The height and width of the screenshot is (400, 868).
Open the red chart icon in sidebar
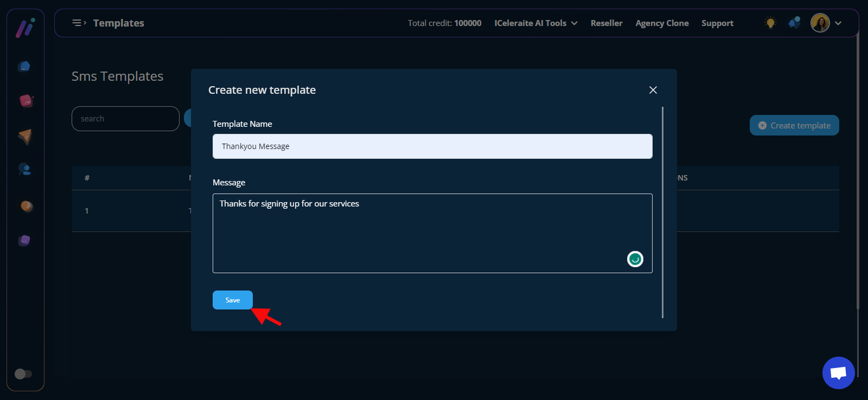(x=25, y=101)
